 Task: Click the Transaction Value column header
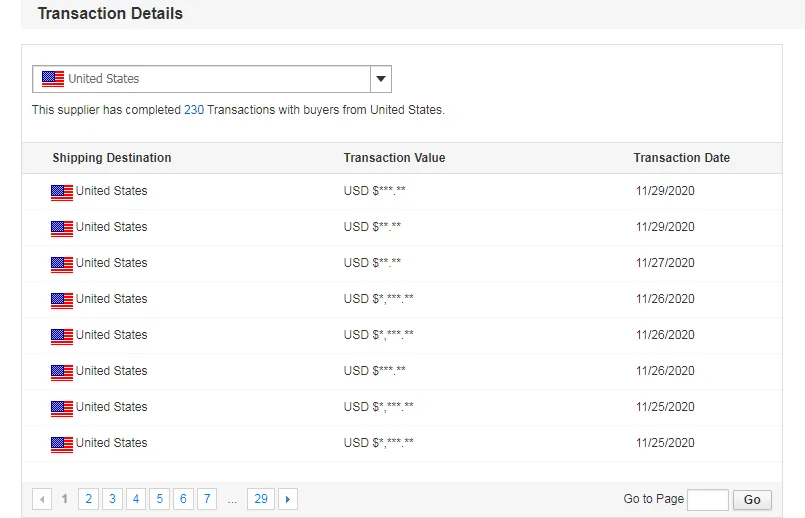click(394, 158)
